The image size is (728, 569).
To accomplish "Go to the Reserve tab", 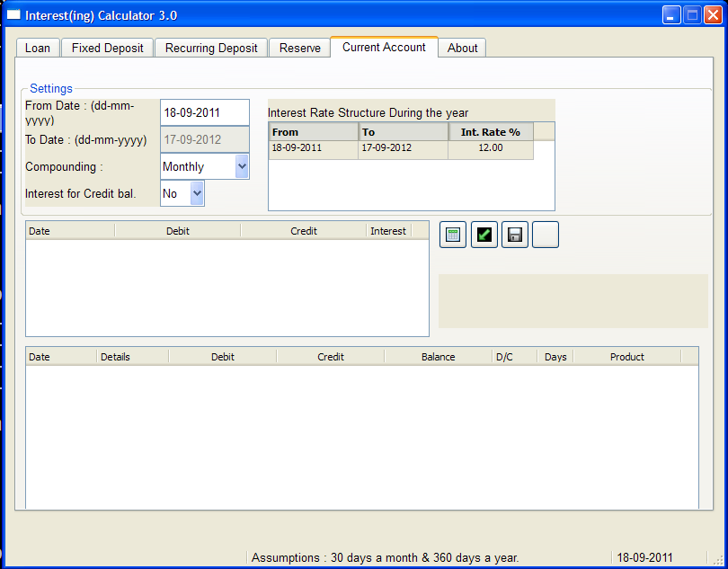I will click(299, 48).
